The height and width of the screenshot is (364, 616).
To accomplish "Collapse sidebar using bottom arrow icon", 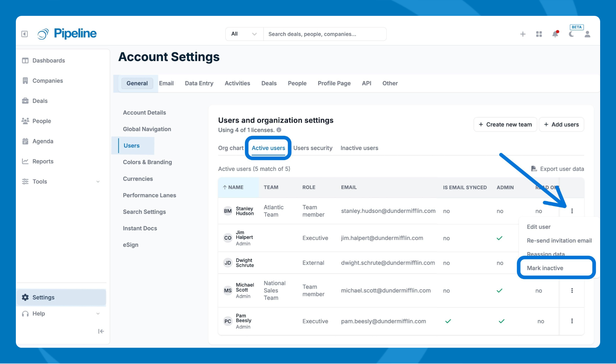I will pyautogui.click(x=101, y=331).
